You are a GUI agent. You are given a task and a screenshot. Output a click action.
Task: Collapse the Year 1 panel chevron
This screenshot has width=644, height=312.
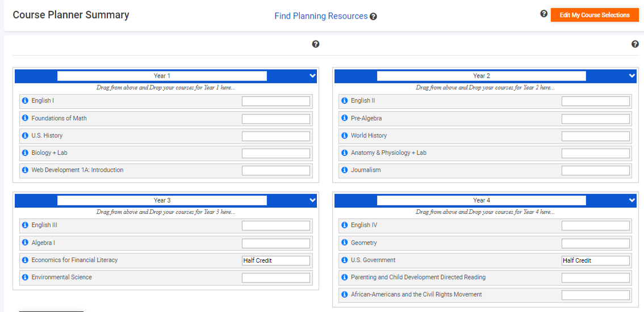(x=312, y=76)
